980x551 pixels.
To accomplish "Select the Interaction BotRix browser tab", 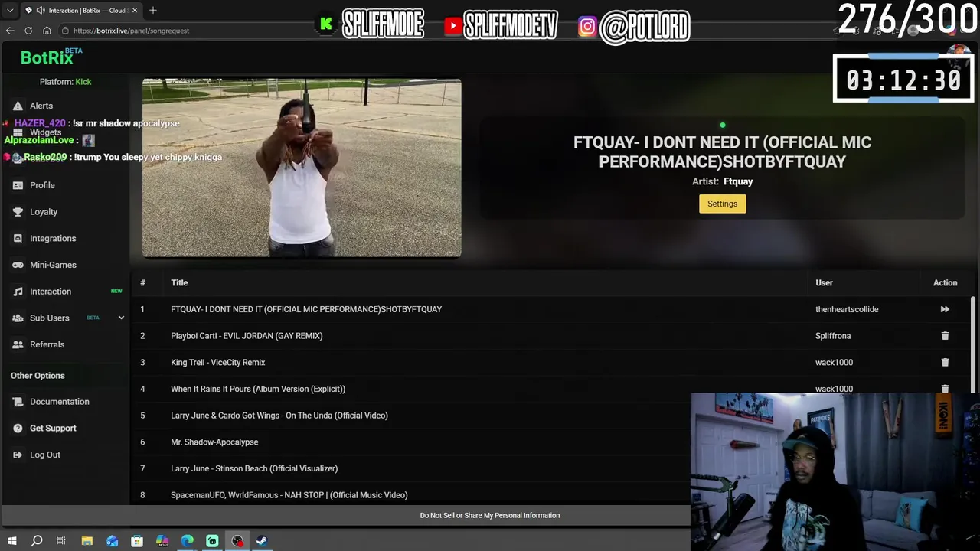I will (80, 11).
